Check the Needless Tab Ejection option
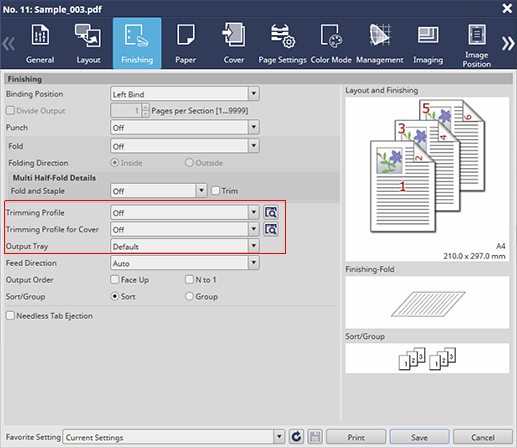This screenshot has width=517, height=448. 10,315
